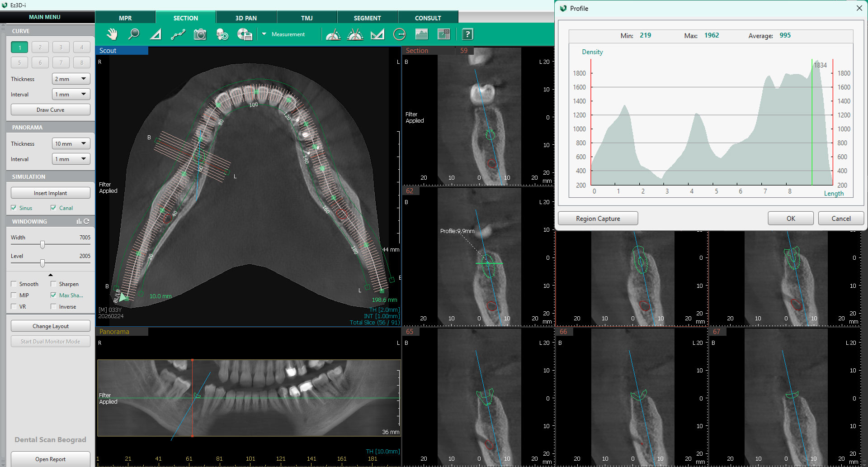868x467 pixels.
Task: Choose the curve points drawing tool
Action: 178,34
